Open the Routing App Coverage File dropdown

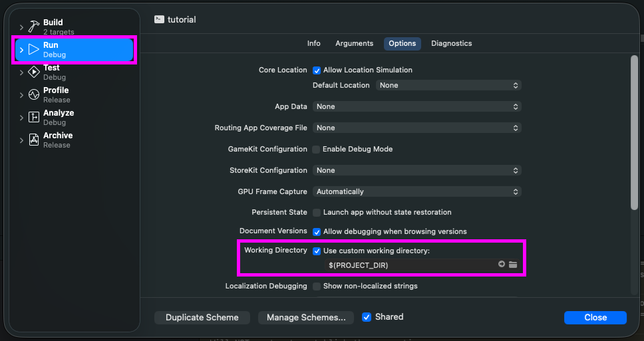click(x=417, y=128)
